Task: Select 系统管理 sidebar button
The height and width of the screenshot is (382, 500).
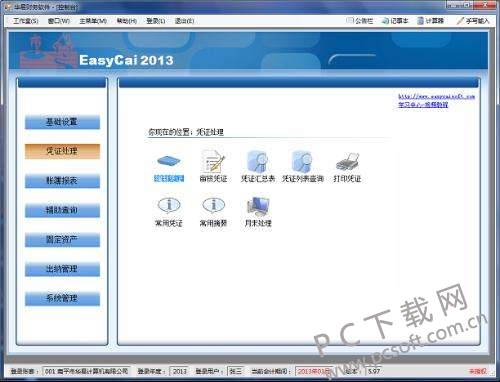Action: (62, 298)
